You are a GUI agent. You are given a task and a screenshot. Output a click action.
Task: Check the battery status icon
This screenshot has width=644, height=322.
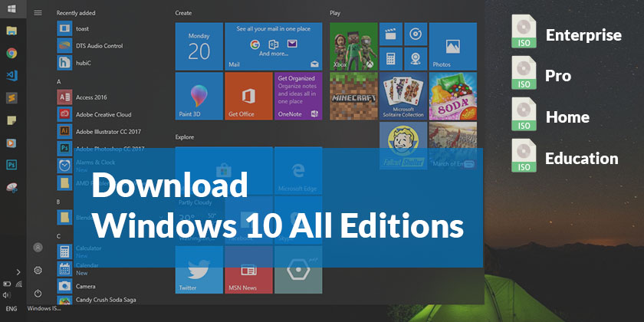[x=7, y=284]
